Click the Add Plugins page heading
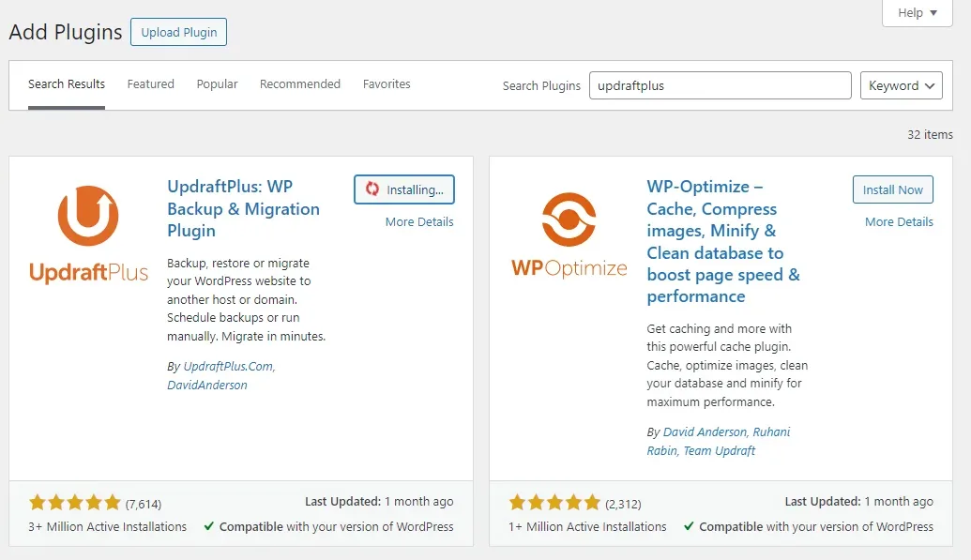 [x=66, y=32]
